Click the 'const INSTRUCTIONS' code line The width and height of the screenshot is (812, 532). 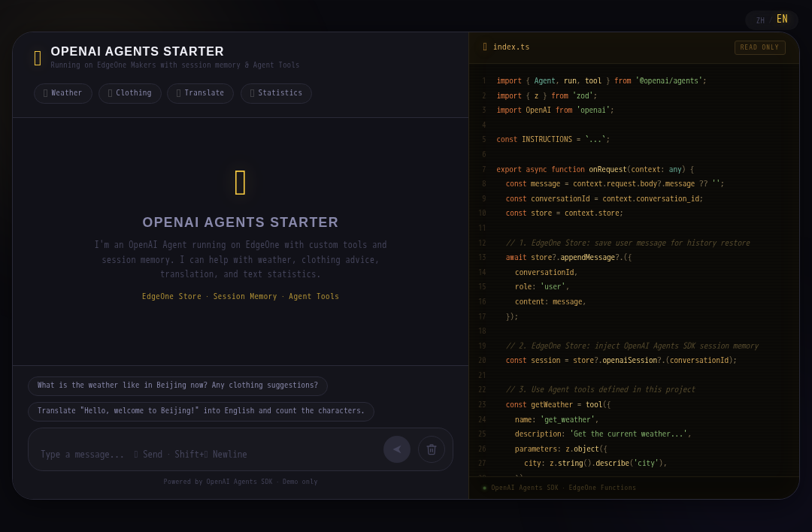(x=553, y=140)
